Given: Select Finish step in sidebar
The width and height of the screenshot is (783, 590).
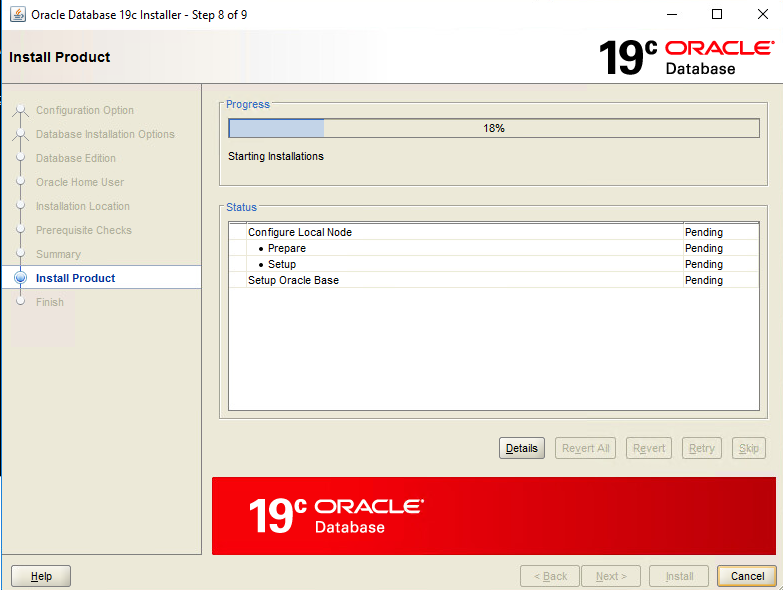Looking at the screenshot, I should coord(49,302).
